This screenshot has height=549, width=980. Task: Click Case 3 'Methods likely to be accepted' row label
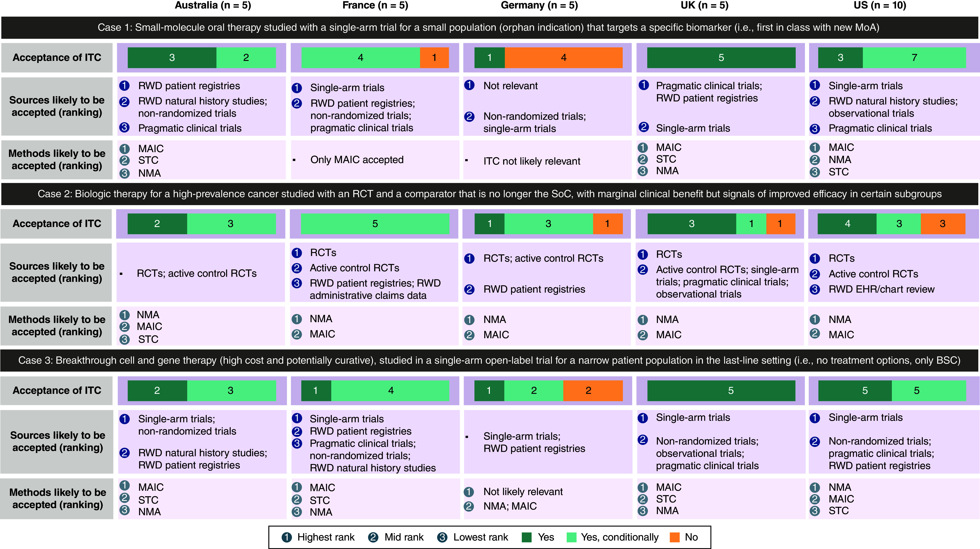(57, 499)
